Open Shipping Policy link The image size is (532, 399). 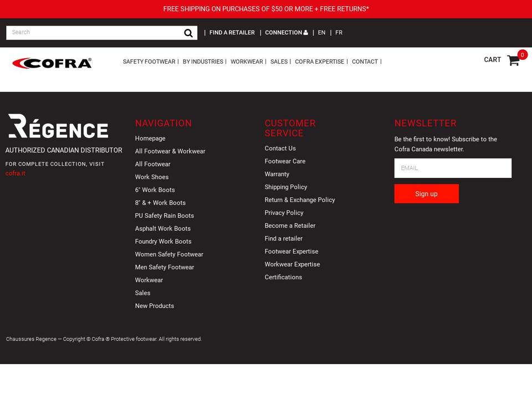pos(286,187)
